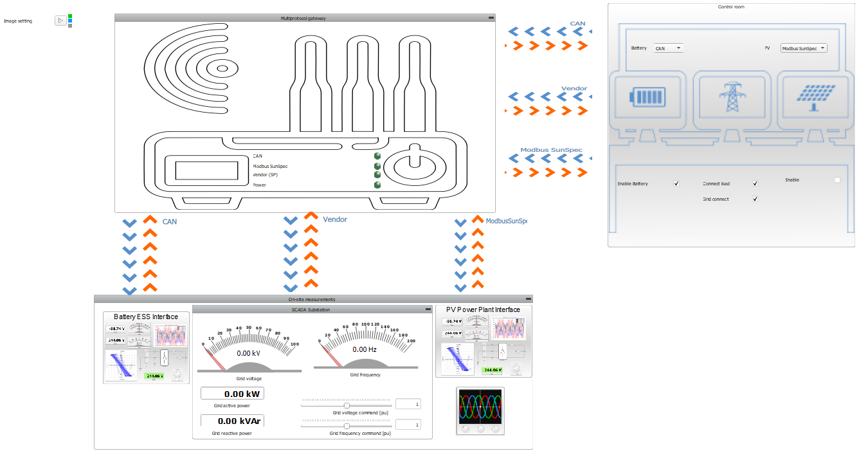Click the Power status LED on gateway
868x451 pixels.
(x=377, y=185)
